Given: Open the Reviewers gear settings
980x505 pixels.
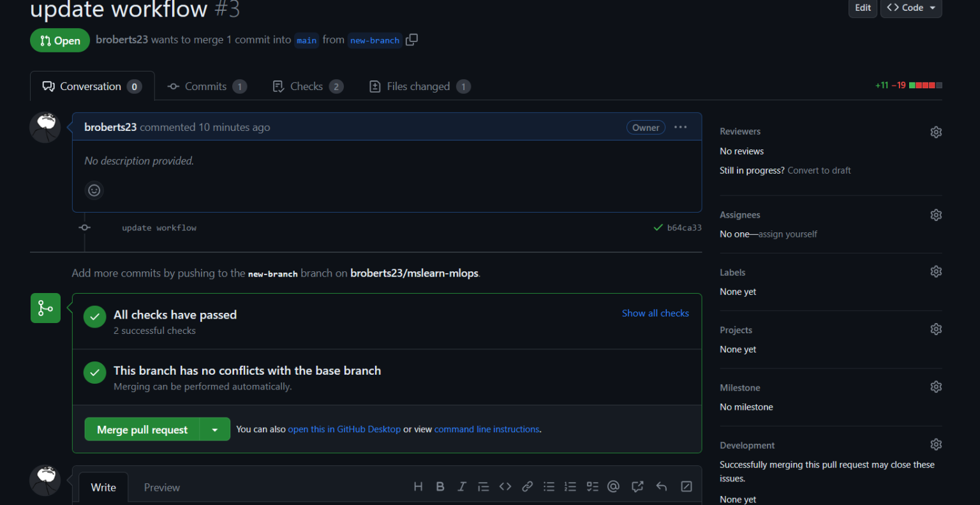Looking at the screenshot, I should 936,132.
